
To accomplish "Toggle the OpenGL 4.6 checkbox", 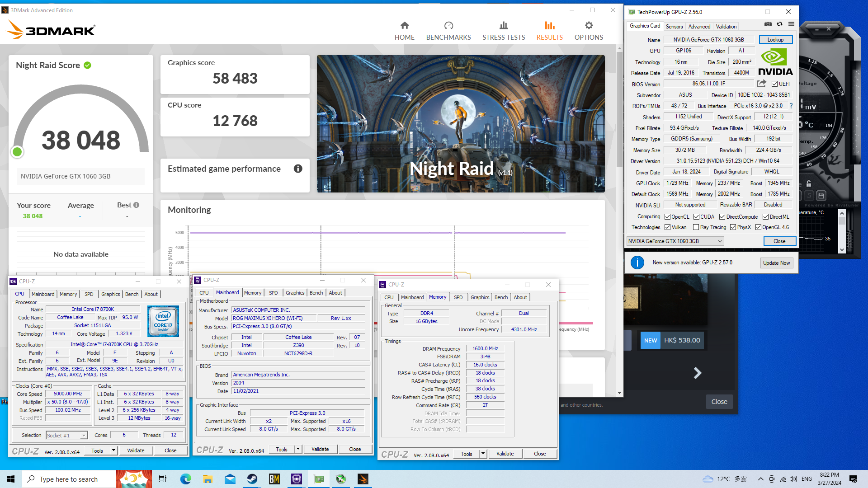I will pos(758,227).
